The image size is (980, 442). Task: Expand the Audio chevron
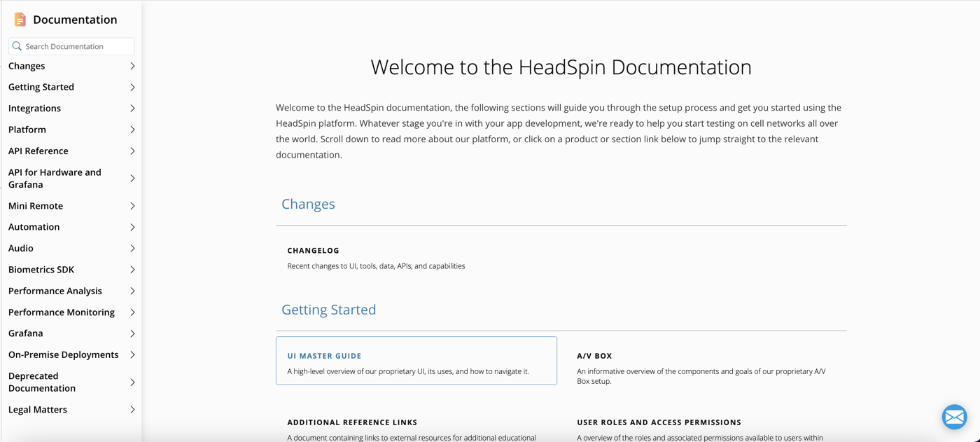tap(132, 248)
